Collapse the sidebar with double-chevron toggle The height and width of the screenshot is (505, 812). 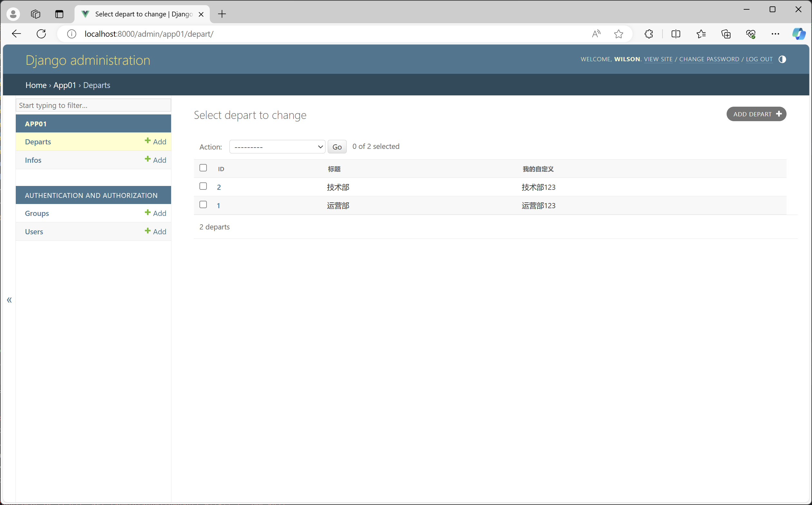coord(9,300)
